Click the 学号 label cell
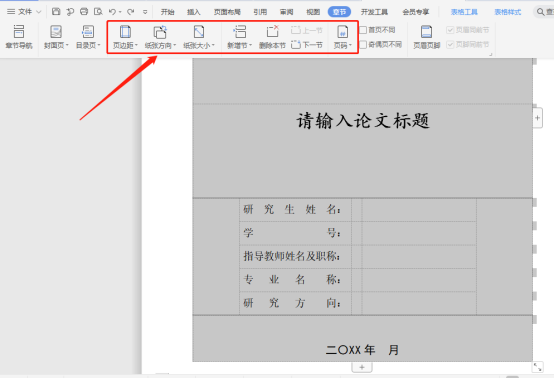 tap(295, 233)
